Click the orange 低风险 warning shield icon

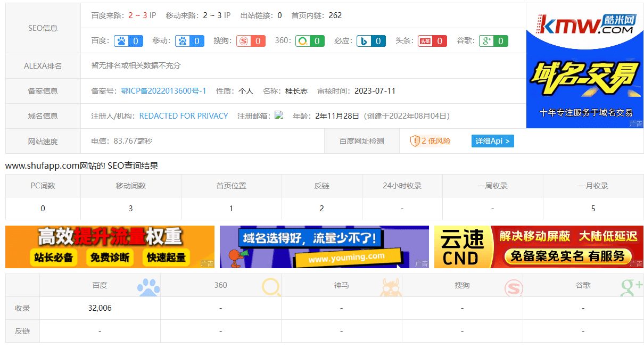point(416,142)
